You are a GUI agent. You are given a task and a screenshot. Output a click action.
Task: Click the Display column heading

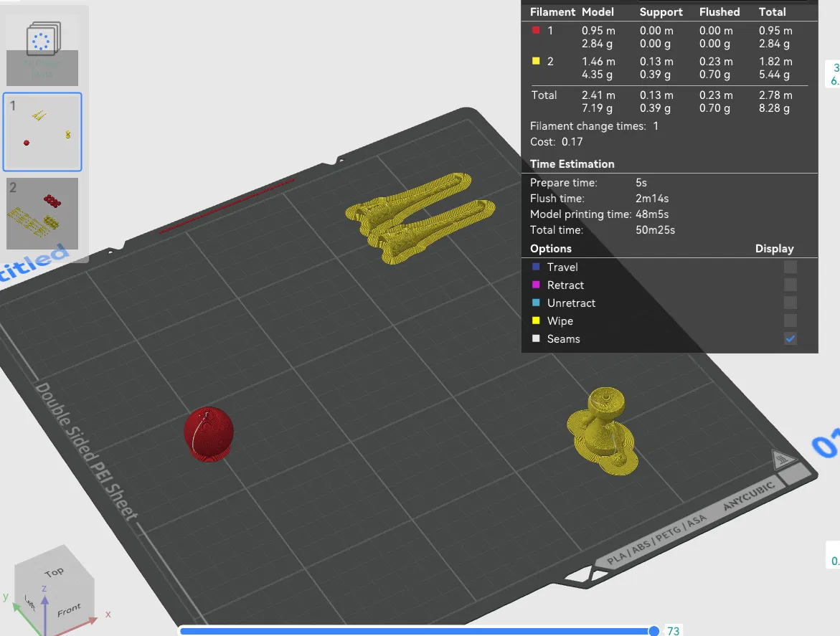point(774,248)
